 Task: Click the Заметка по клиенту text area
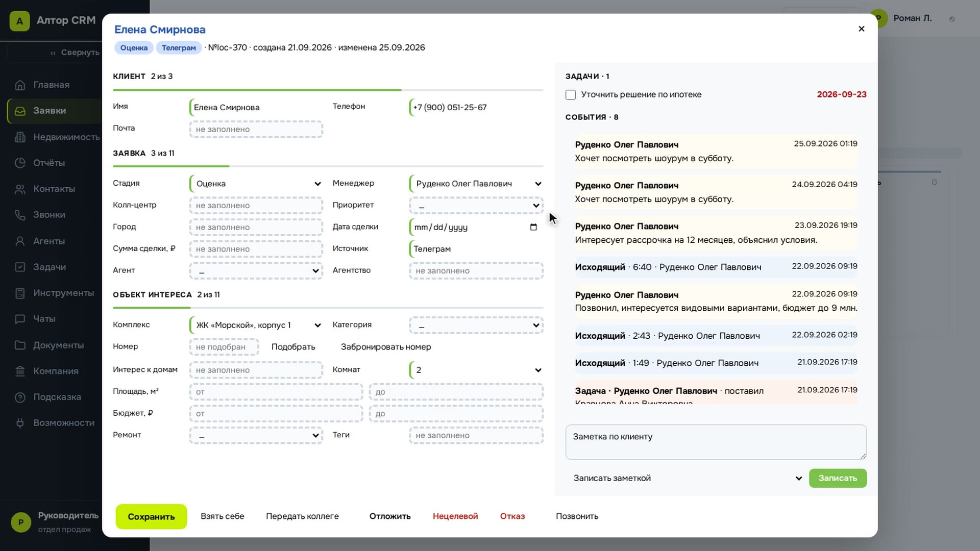click(716, 442)
